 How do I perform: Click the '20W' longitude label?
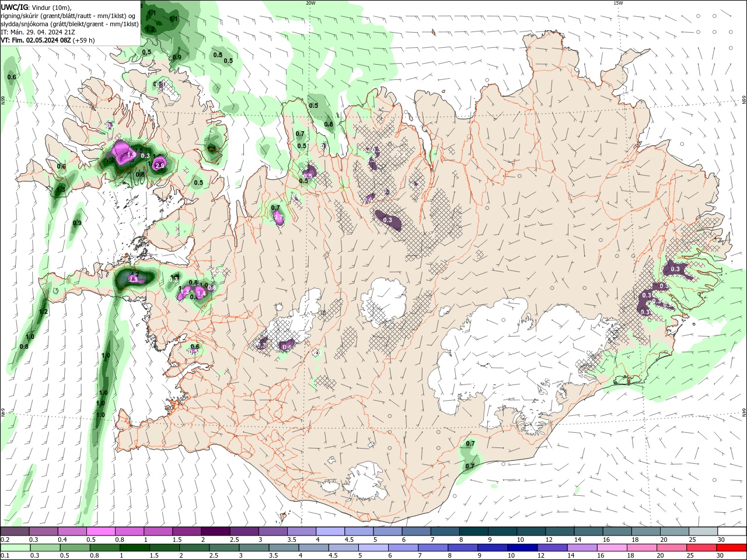310,3
